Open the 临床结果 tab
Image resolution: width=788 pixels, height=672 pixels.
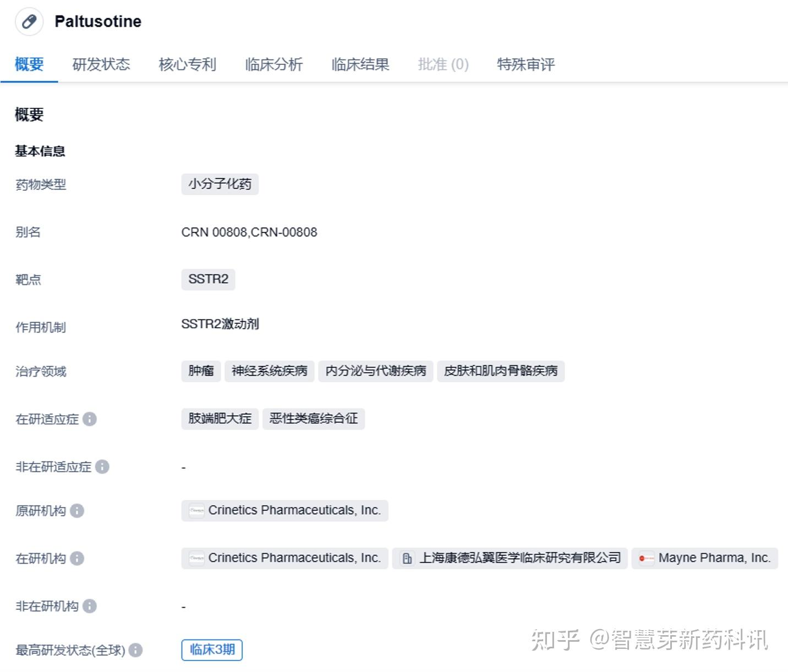tap(360, 64)
